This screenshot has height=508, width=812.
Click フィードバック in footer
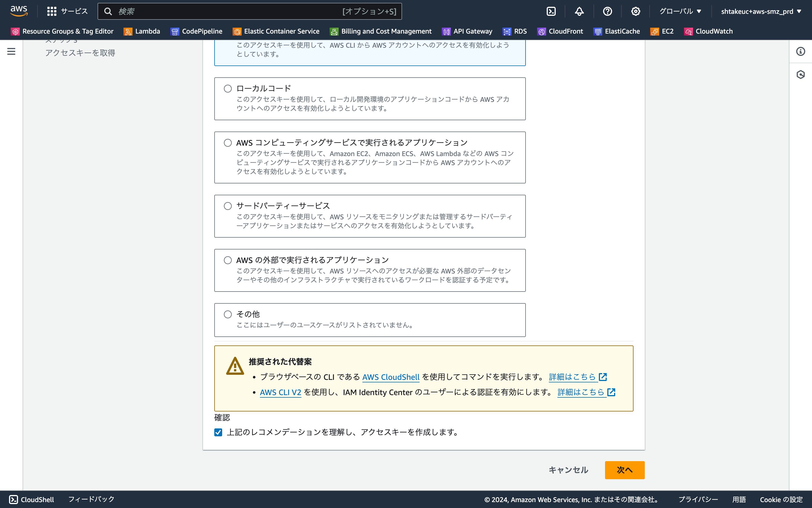91,500
